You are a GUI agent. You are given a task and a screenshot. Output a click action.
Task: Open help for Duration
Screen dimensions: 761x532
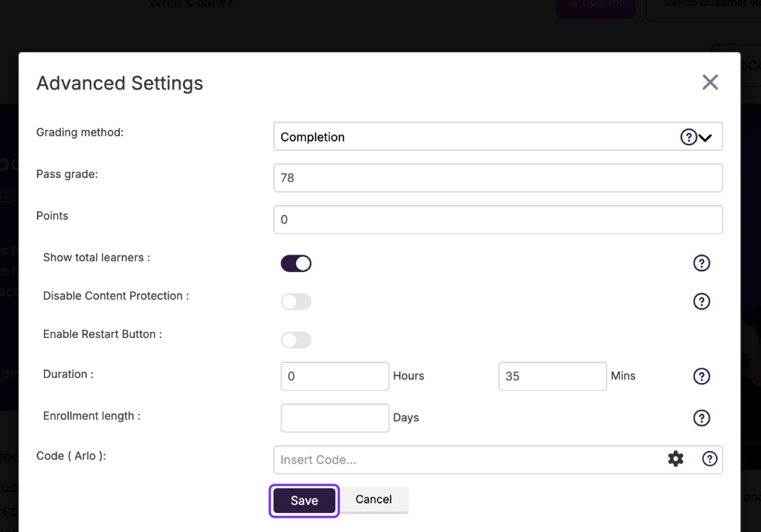tap(701, 376)
